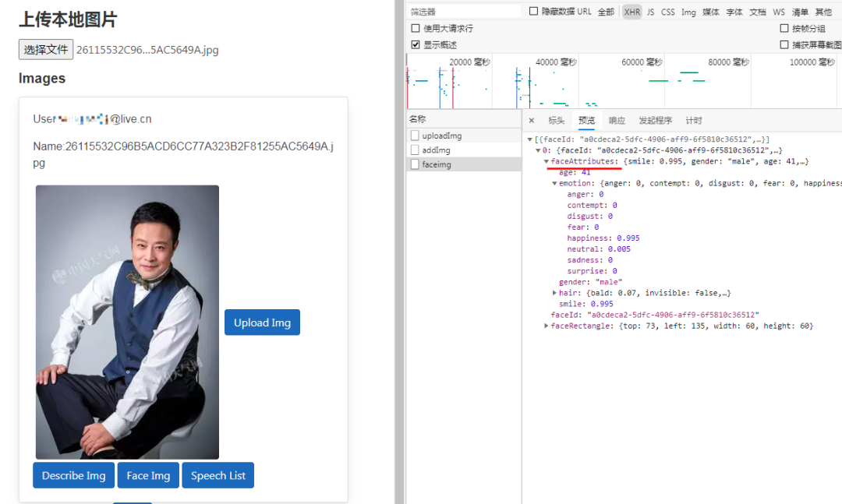Expand the hair node
This screenshot has height=504, width=842.
coord(555,293)
